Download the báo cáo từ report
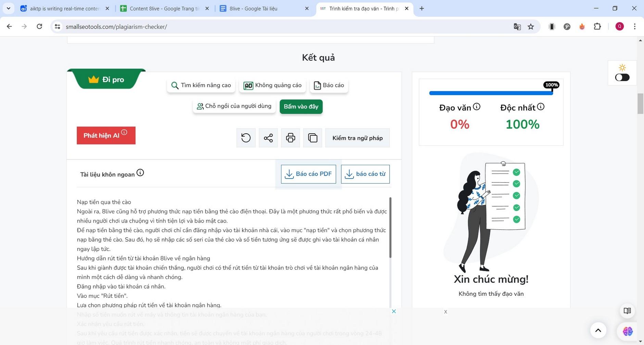 pyautogui.click(x=365, y=174)
